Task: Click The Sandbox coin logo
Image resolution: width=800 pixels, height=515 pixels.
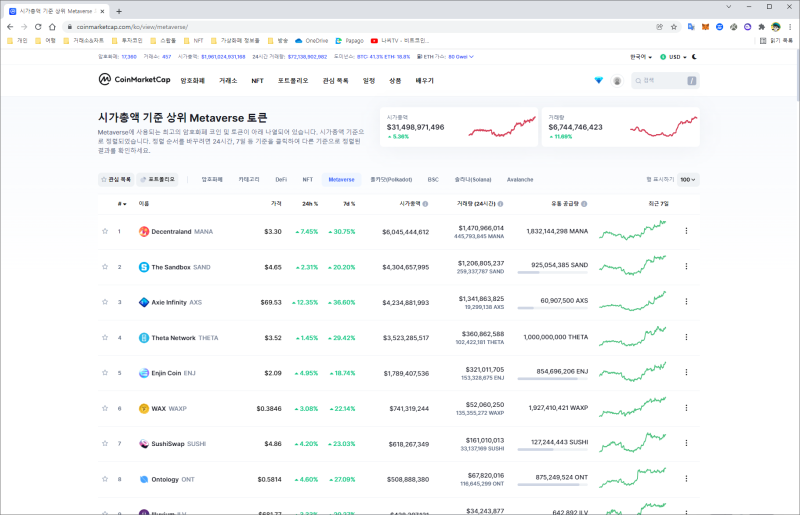Action: (x=144, y=267)
